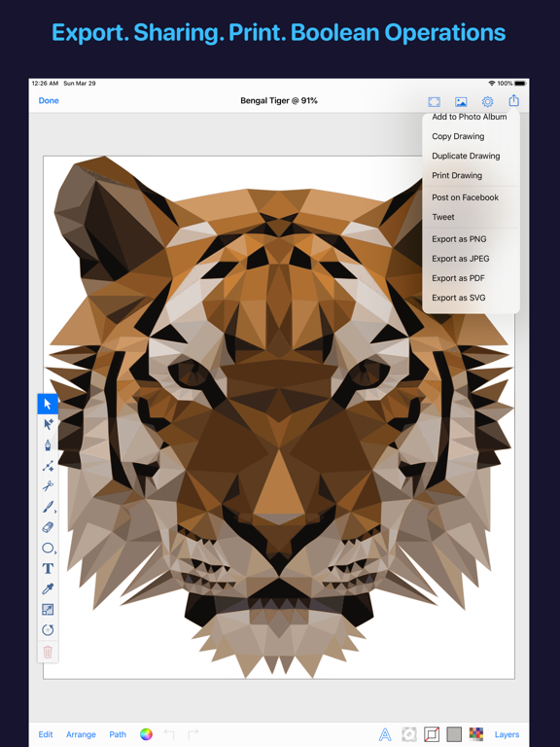
Task: Open the color wheel picker
Action: click(146, 734)
